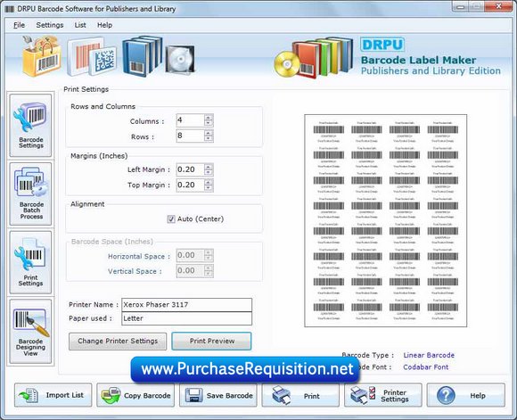Click the Vertical Space field
517x420 pixels.
(x=190, y=271)
